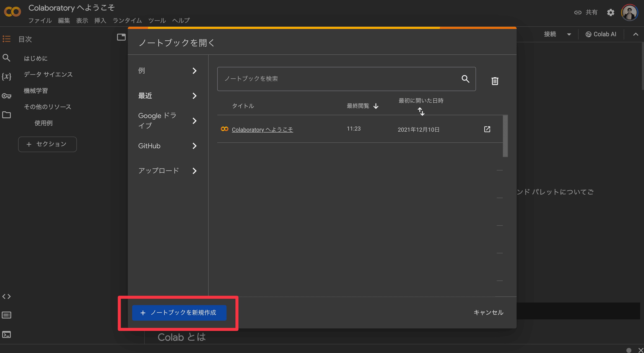Click the ノートブックを新規作成 button
Viewport: 644px width, 353px height.
click(179, 312)
